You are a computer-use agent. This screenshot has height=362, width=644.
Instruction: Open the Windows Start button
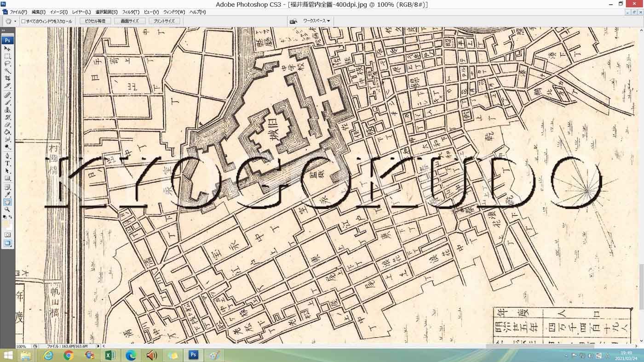tap(8, 355)
